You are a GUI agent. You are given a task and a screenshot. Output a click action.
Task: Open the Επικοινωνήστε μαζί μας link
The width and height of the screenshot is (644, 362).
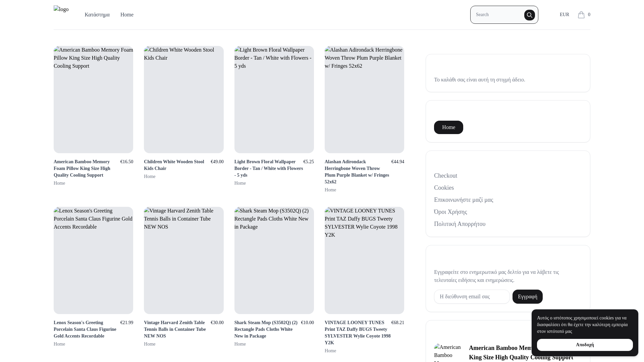[464, 200]
